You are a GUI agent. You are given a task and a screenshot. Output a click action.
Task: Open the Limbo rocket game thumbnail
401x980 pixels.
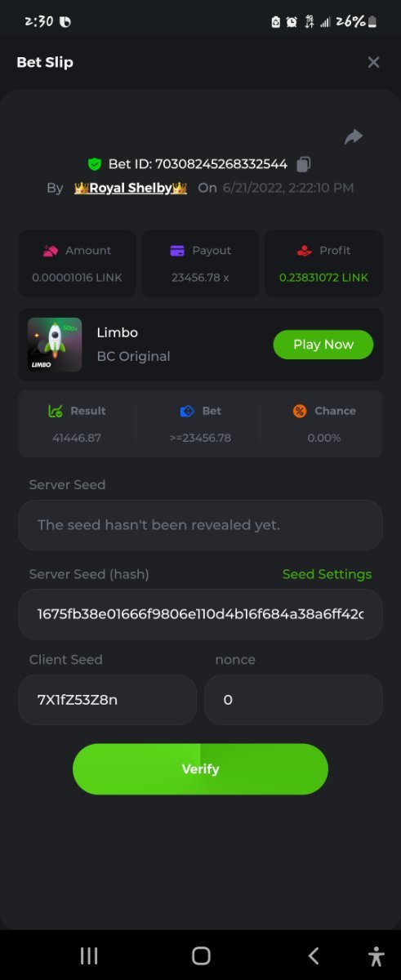click(55, 345)
